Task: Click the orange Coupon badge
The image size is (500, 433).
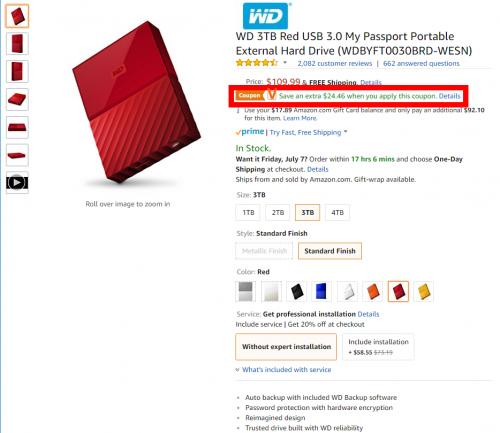Action: [249, 96]
